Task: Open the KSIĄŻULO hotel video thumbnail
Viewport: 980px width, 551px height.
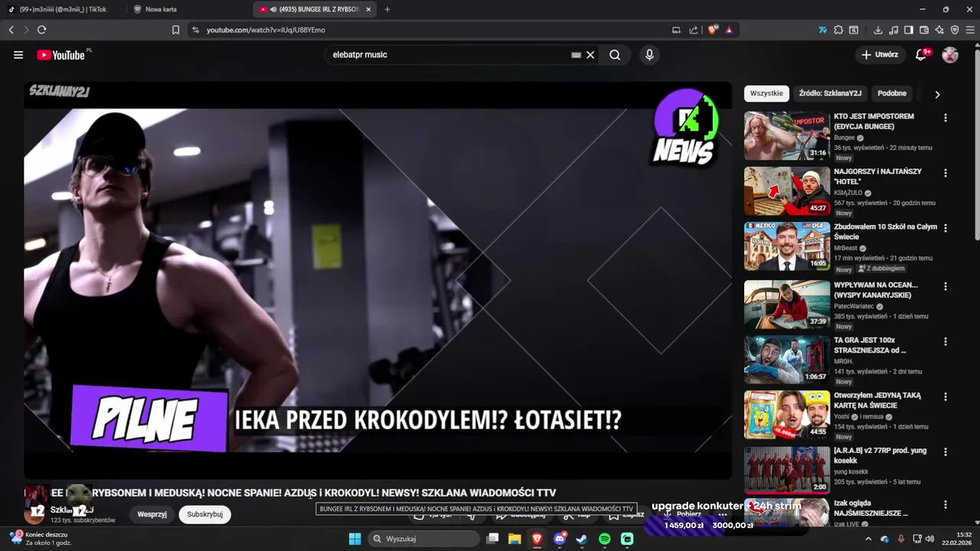Action: 787,191
